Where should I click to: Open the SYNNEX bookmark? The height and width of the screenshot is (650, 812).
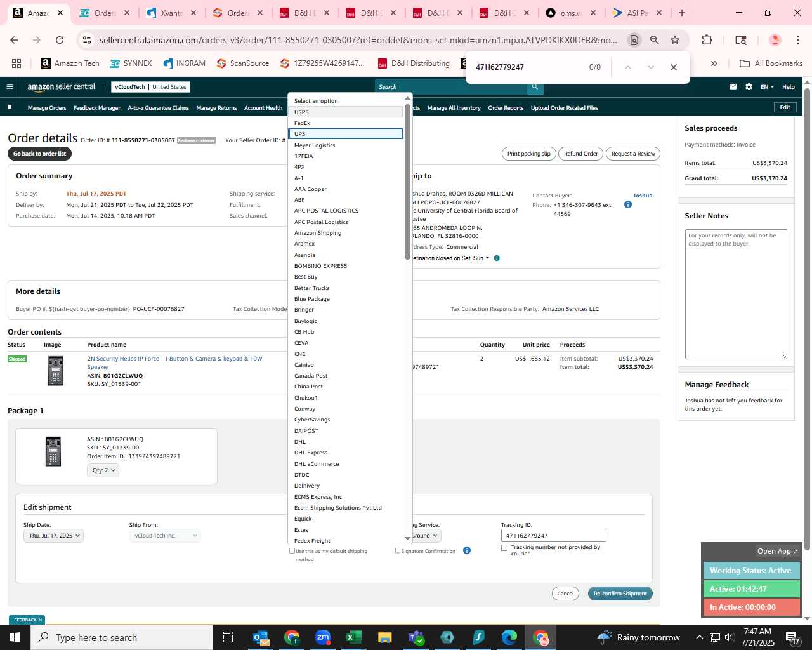pyautogui.click(x=131, y=63)
